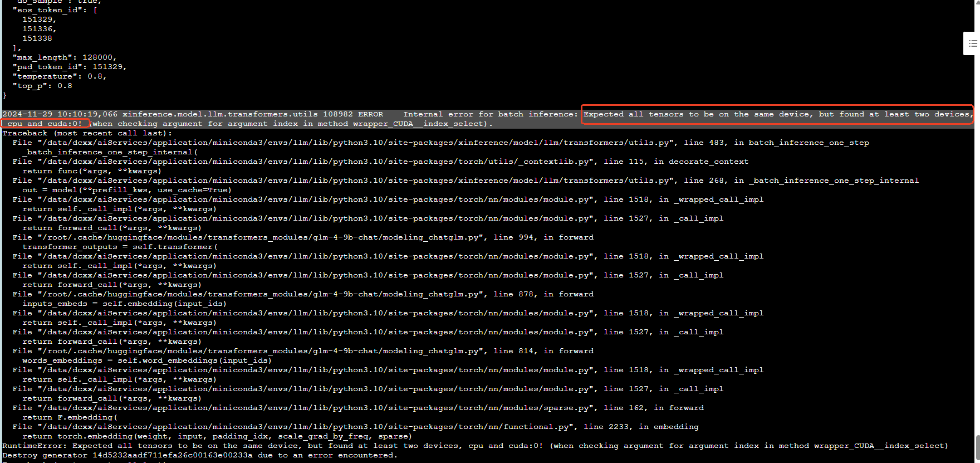This screenshot has width=980, height=463.
Task: Click "transformer_outputs = self.transformer(" line
Action: [120, 247]
